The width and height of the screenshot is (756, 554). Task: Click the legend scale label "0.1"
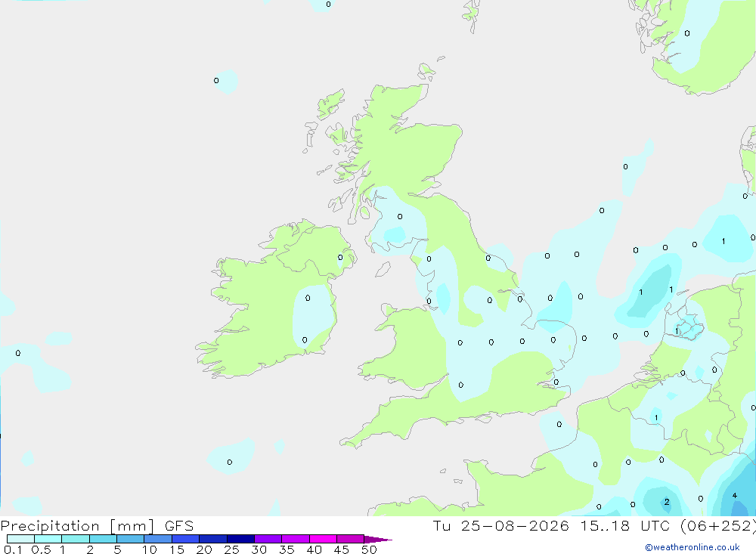tap(13, 549)
